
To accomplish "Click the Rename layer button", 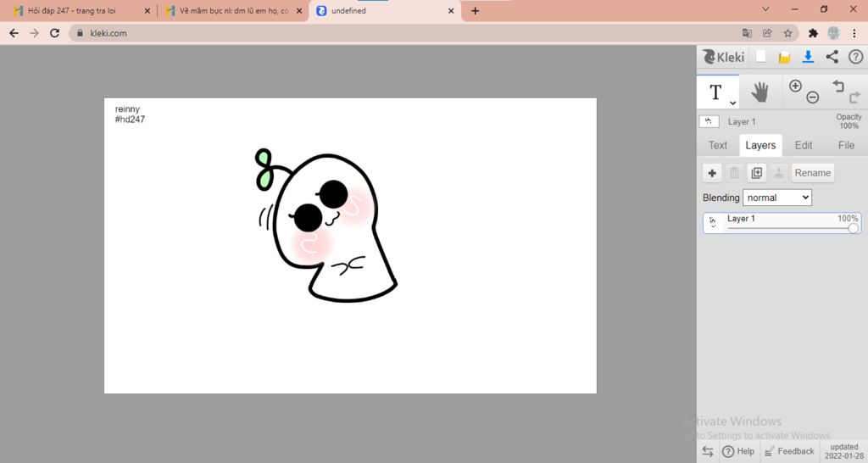I will click(813, 173).
